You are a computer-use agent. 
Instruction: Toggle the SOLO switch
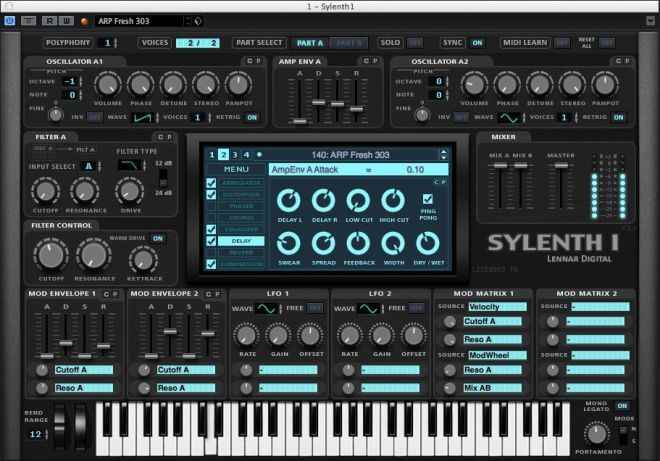point(414,43)
